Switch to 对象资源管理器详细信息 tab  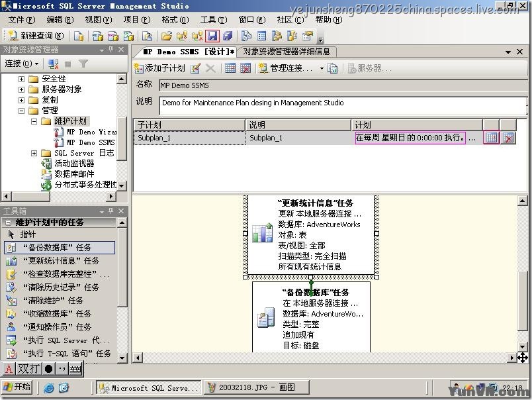click(x=287, y=52)
